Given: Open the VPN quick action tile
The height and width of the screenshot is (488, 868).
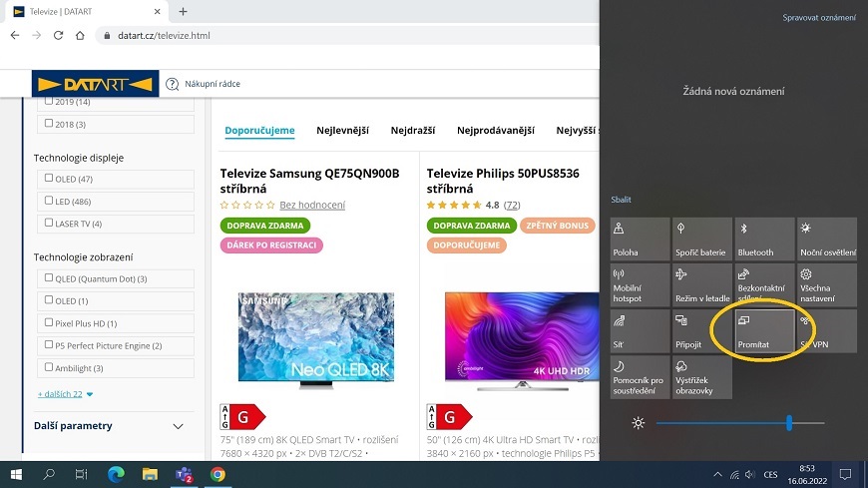Looking at the screenshot, I should click(827, 331).
